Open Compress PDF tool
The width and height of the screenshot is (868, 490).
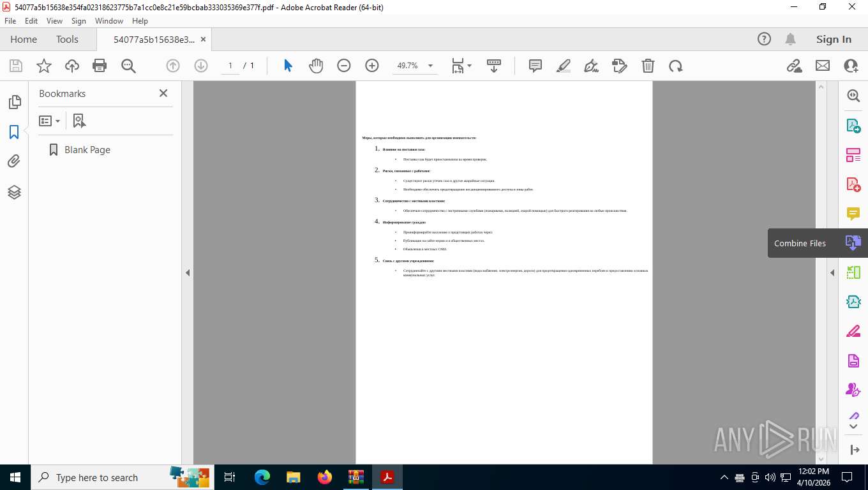[x=853, y=302]
